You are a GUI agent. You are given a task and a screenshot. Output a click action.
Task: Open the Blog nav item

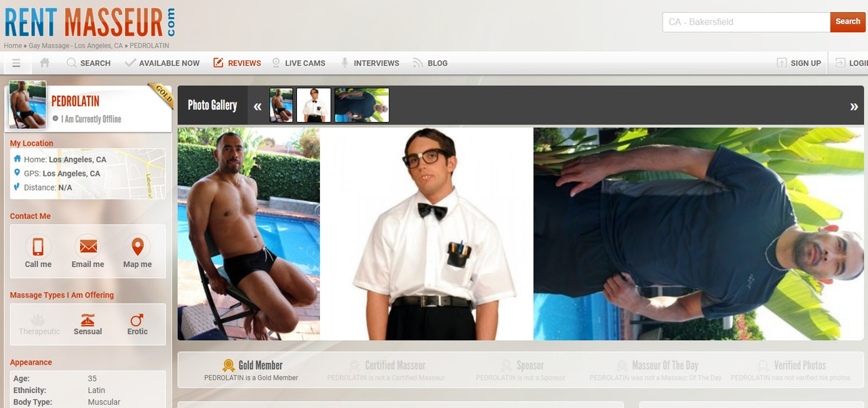[430, 63]
